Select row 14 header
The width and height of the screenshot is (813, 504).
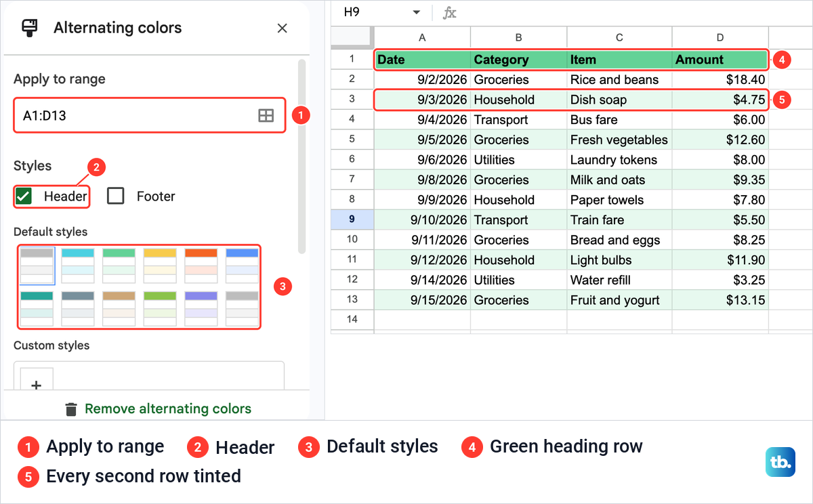coord(352,320)
